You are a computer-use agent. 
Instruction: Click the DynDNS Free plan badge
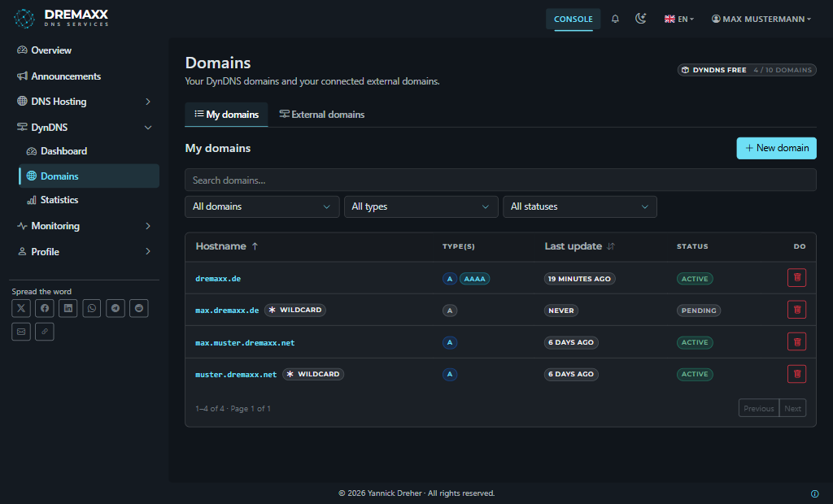pos(747,70)
